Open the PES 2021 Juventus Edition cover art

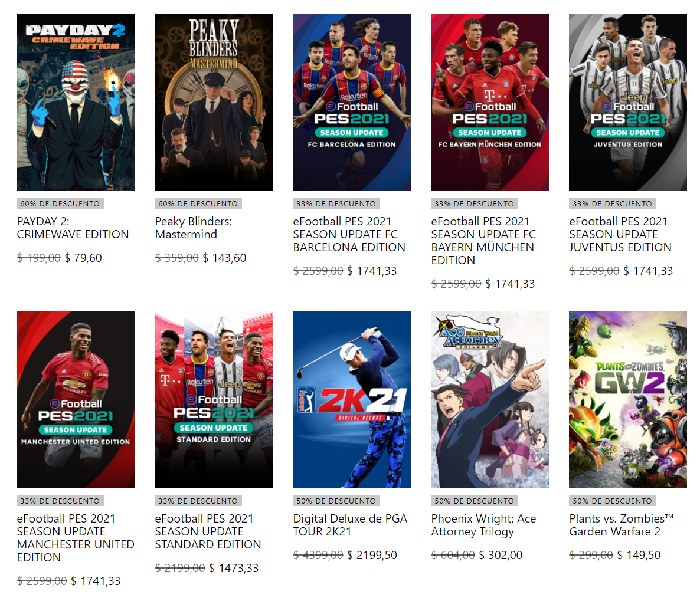click(x=627, y=103)
